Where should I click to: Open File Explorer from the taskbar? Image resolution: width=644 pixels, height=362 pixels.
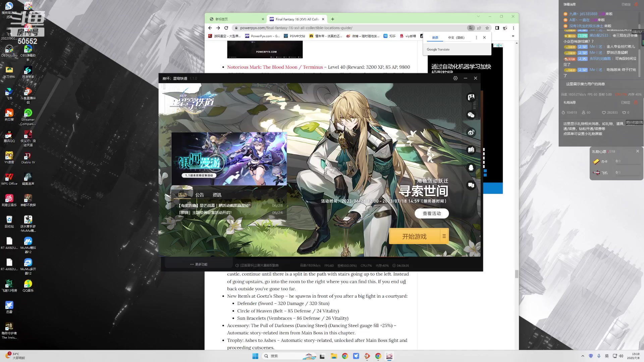[333, 356]
